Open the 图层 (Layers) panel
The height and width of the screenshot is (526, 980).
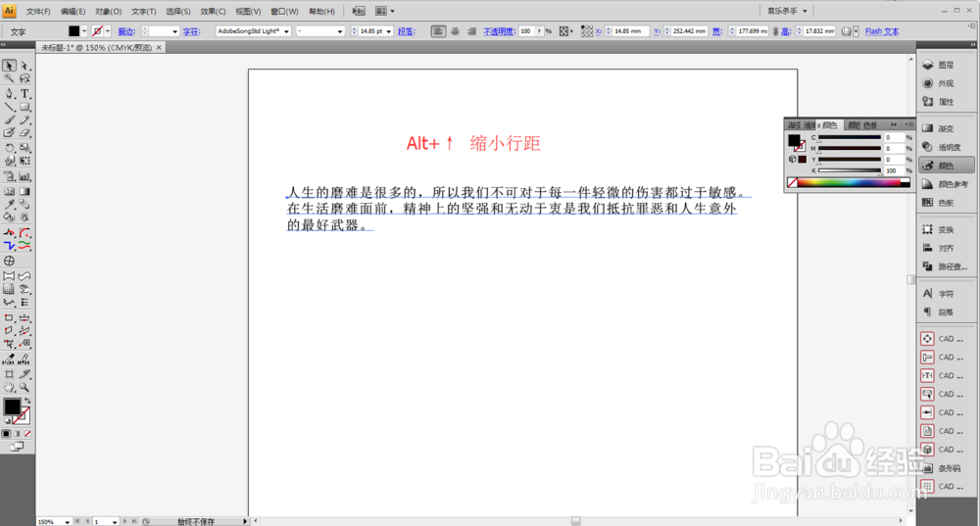pyautogui.click(x=946, y=65)
